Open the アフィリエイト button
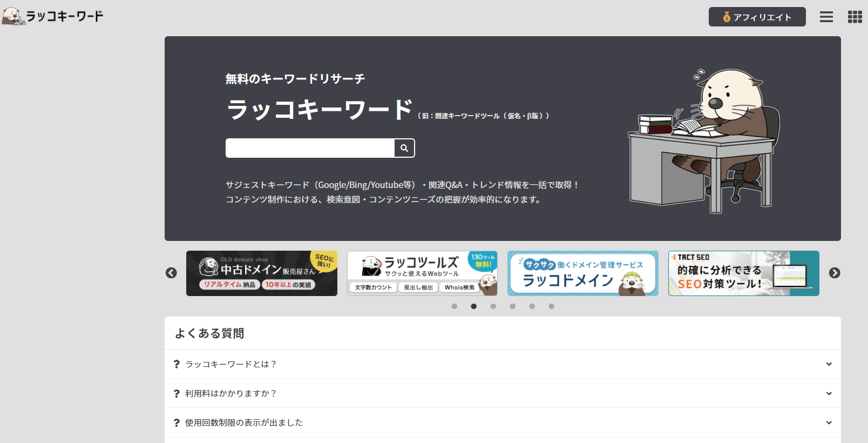The height and width of the screenshot is (443, 868). pyautogui.click(x=757, y=17)
